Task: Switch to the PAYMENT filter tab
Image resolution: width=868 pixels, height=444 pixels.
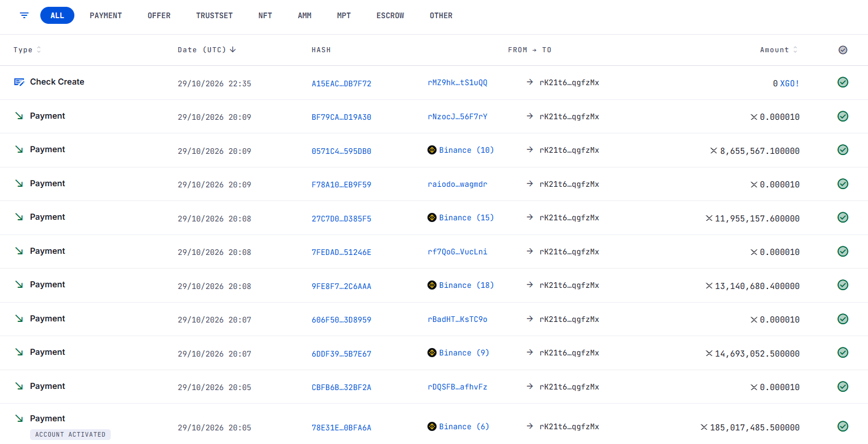Action: click(x=106, y=15)
